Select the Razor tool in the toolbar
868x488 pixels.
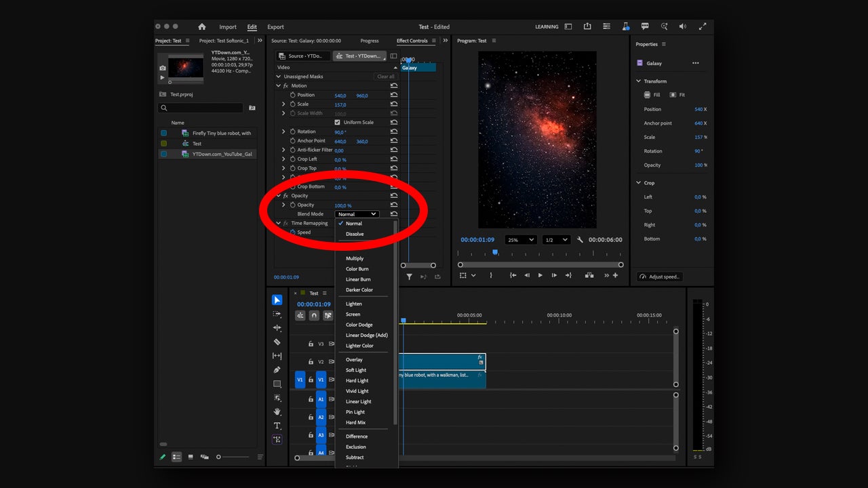tap(277, 342)
